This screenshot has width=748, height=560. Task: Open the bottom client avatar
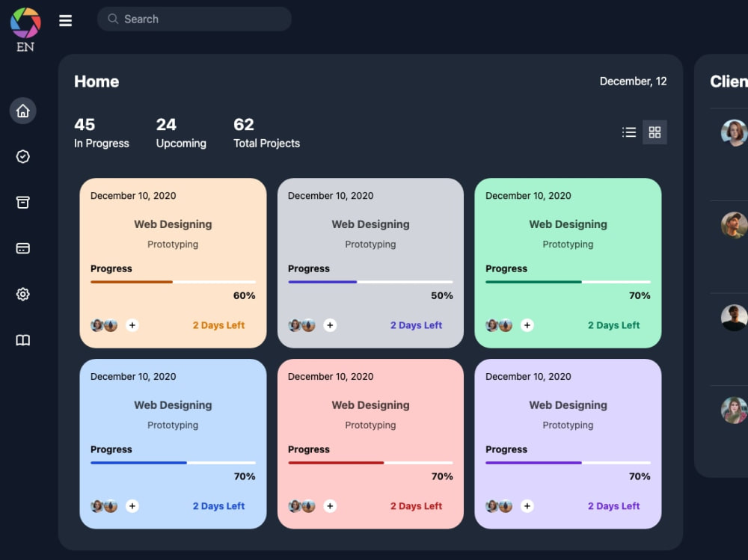pos(735,410)
